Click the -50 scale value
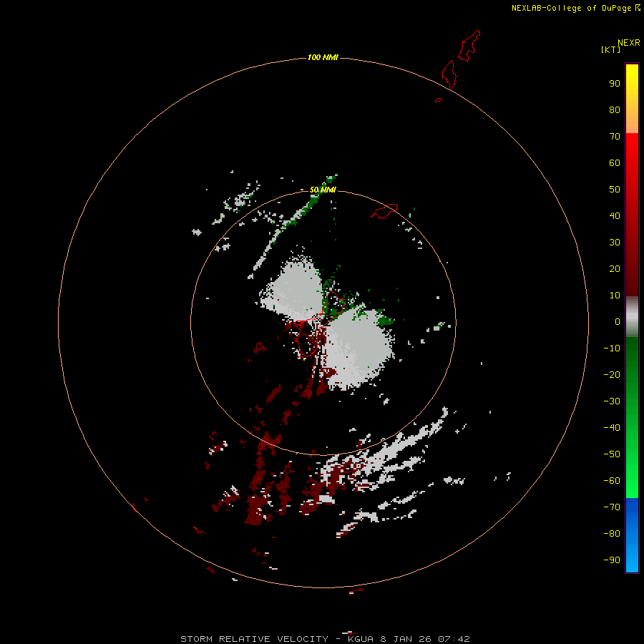The width and height of the screenshot is (644, 644). 612,454
